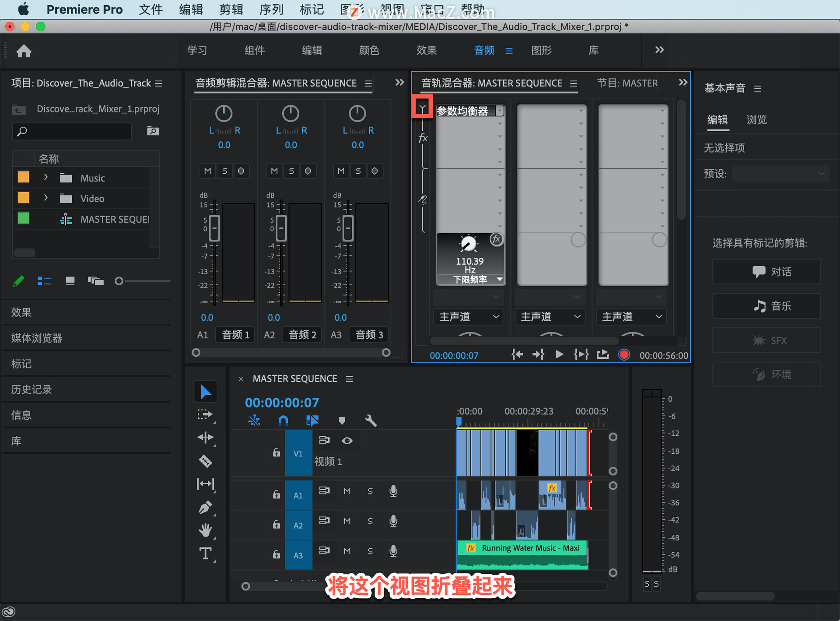Click the 对话 audio type button
The image size is (840, 621).
(766, 272)
